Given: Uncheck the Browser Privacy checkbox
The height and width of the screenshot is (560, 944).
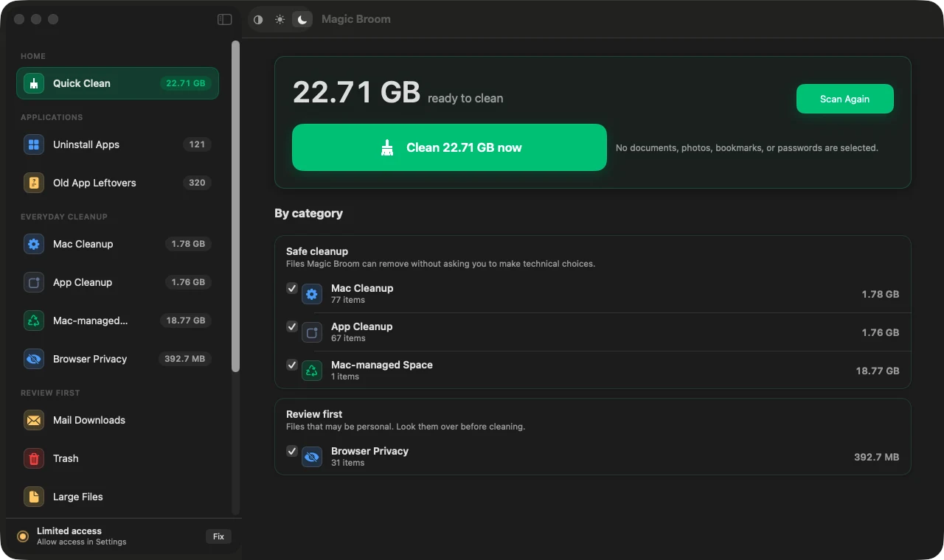Looking at the screenshot, I should (292, 451).
